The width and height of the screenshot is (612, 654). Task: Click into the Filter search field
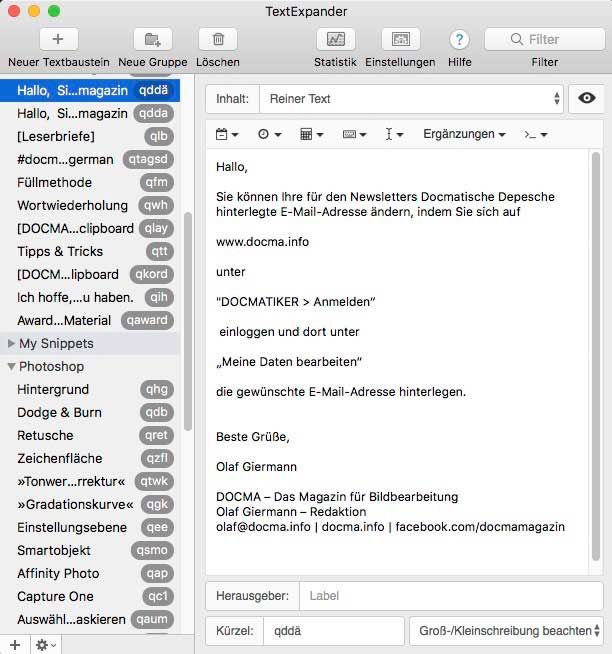click(x=545, y=39)
